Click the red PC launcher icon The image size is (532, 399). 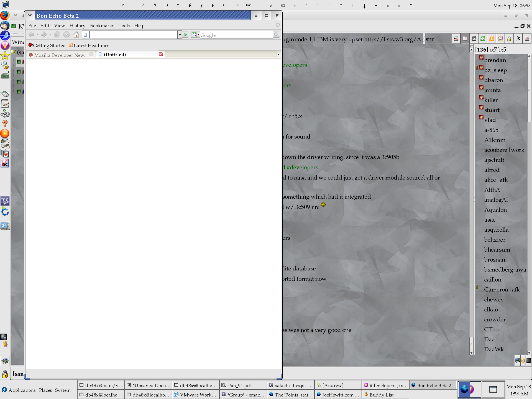(5, 163)
